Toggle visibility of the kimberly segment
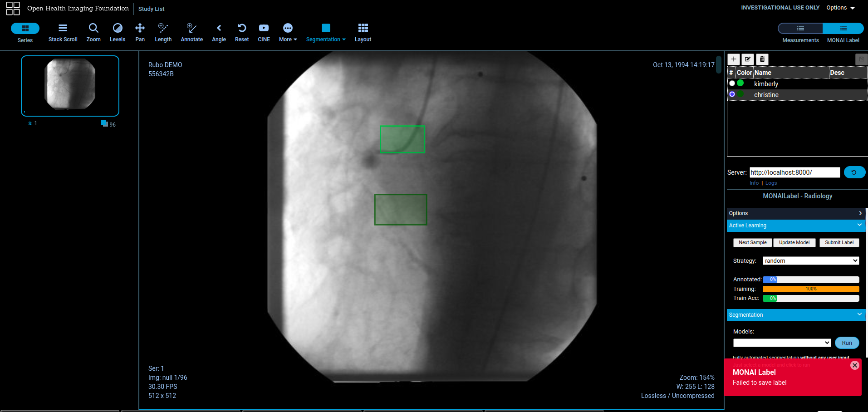 pos(732,83)
